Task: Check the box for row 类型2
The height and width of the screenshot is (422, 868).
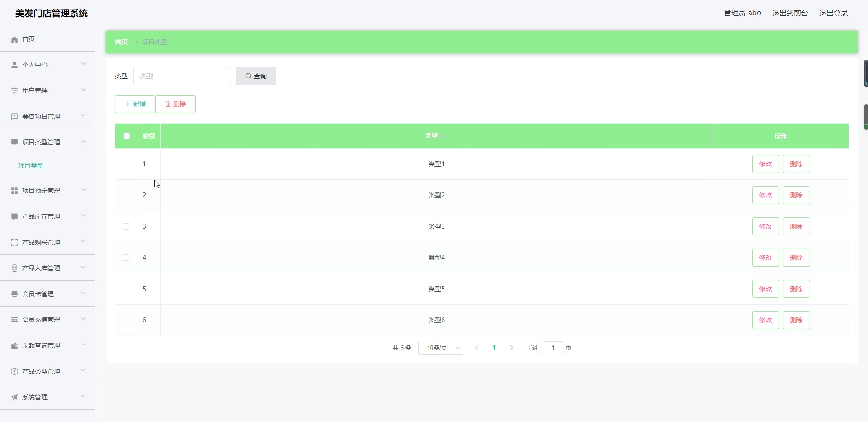Action: pos(126,195)
